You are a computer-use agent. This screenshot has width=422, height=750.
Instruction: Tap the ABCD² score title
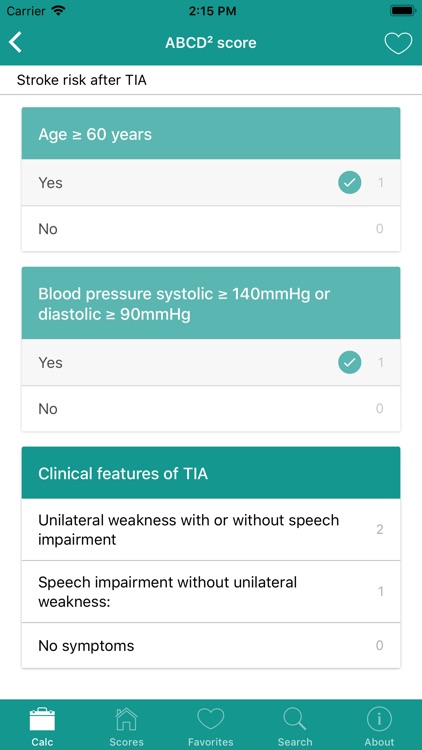[211, 43]
